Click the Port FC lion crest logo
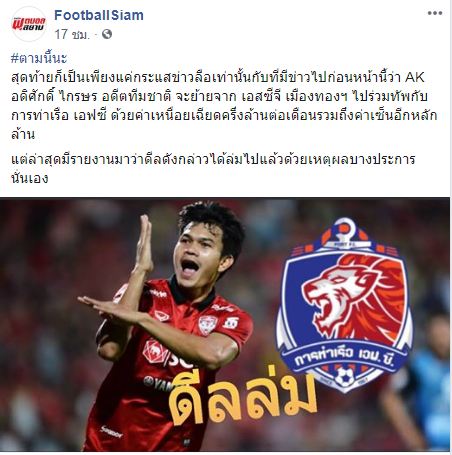 (x=344, y=305)
